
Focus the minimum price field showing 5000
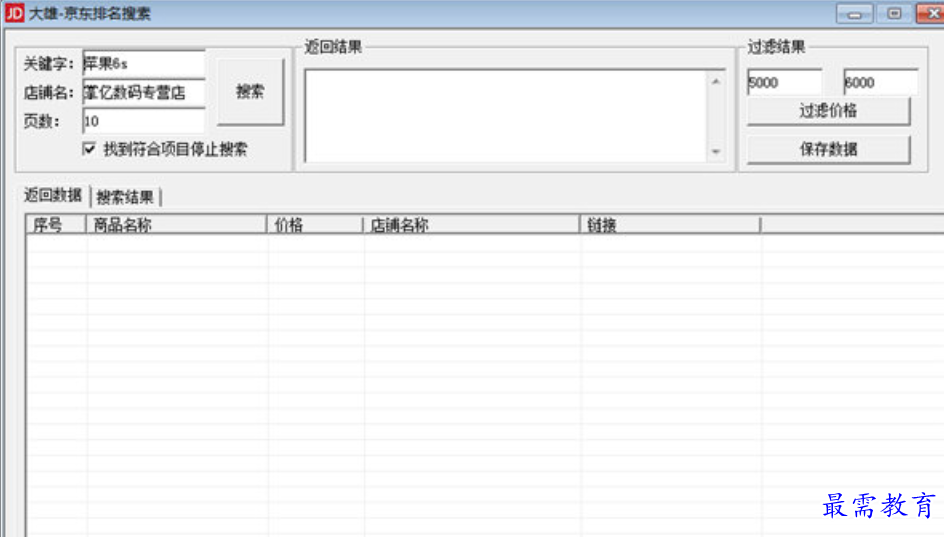click(784, 82)
